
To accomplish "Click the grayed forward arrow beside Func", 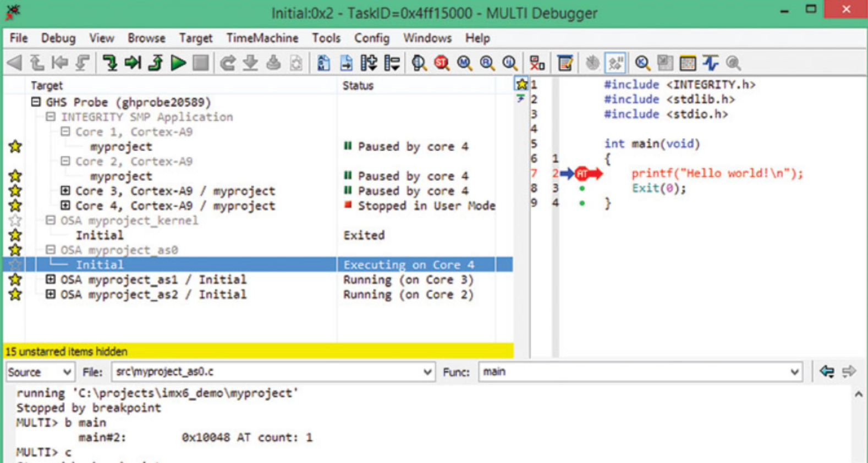I will click(x=849, y=372).
